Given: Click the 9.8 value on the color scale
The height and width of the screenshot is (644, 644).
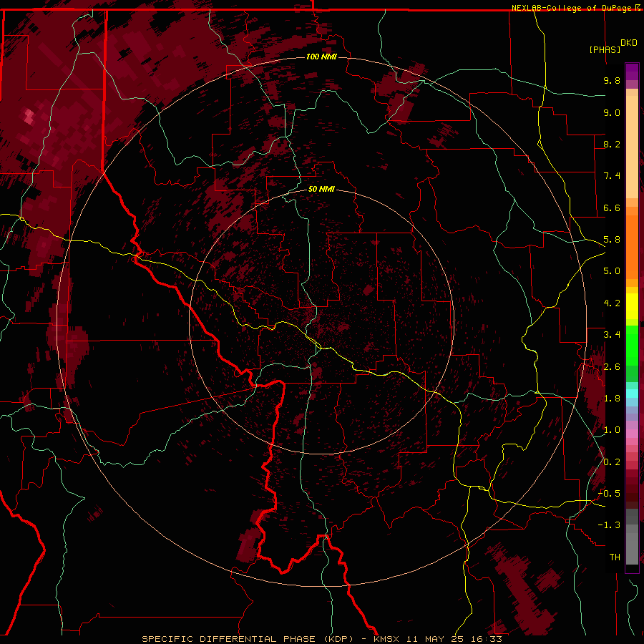Looking at the screenshot, I should point(612,80).
